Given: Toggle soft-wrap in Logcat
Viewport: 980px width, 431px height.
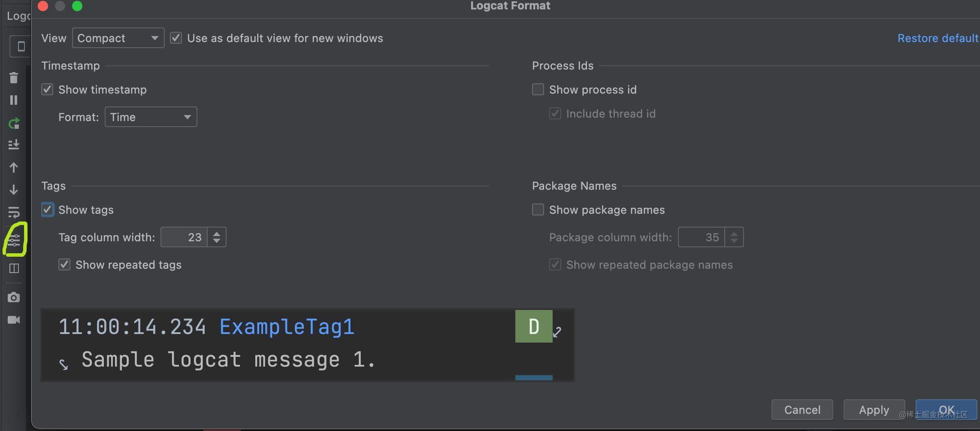Looking at the screenshot, I should (14, 212).
